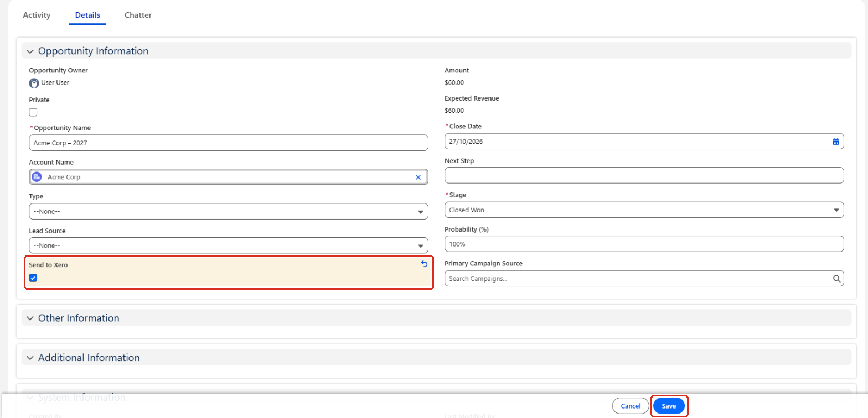Click the Account Name field with Acme Corp
Viewport: 868px width, 418px height.
(229, 177)
